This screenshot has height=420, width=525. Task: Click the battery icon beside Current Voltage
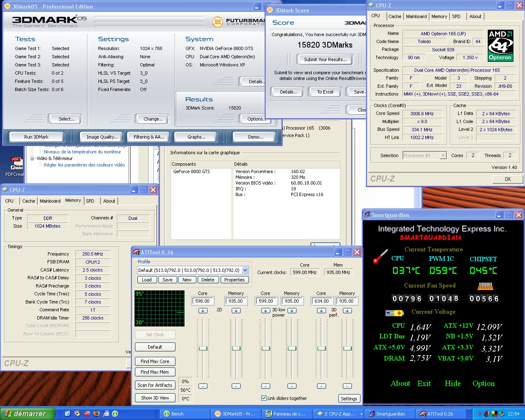[395, 313]
